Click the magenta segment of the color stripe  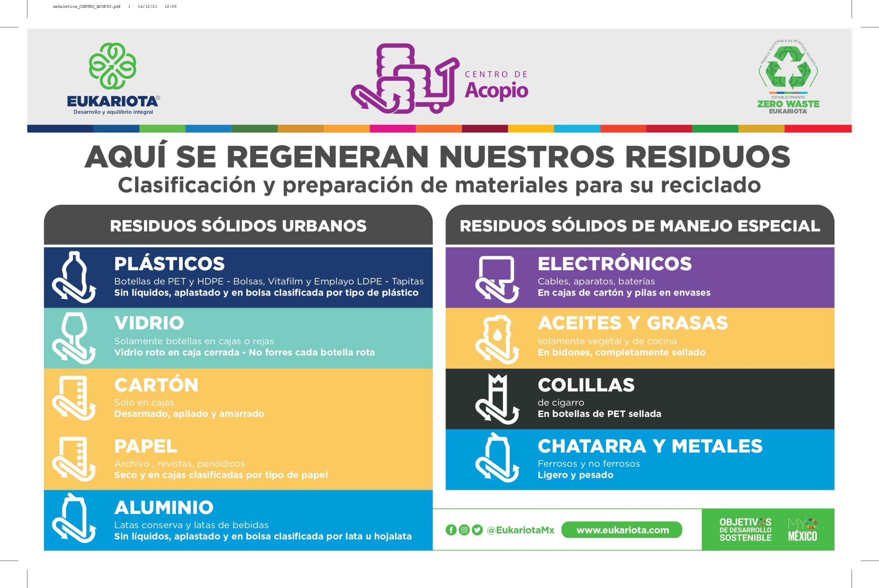(x=392, y=129)
